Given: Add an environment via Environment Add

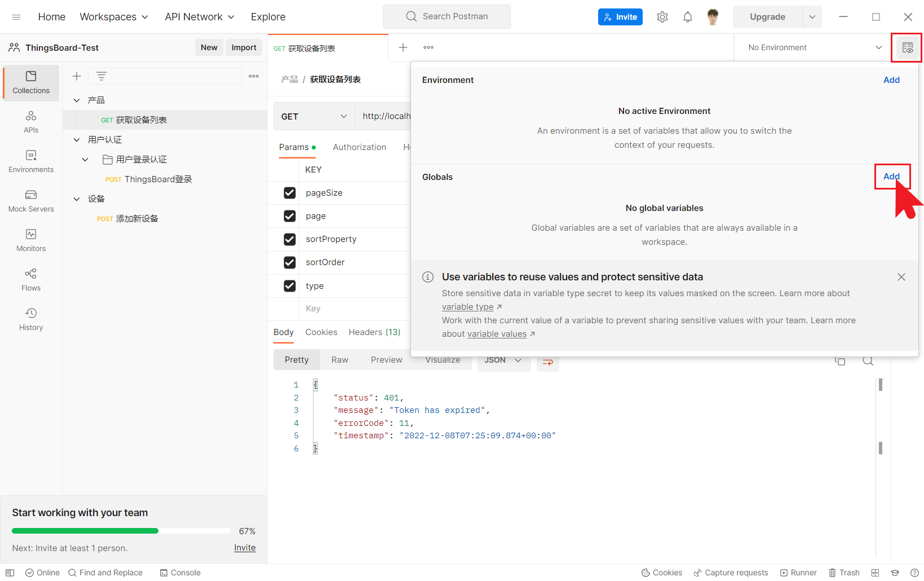Looking at the screenshot, I should click(x=892, y=80).
